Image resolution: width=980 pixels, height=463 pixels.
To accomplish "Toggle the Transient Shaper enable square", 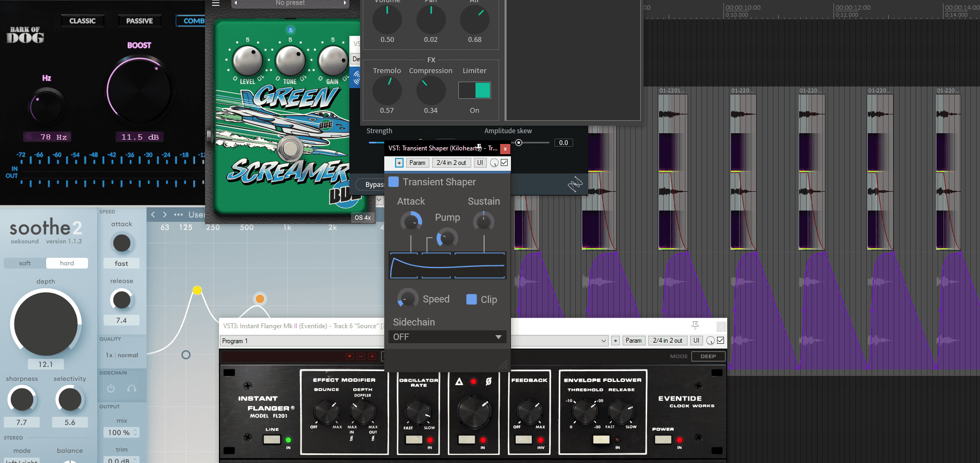I will point(393,182).
